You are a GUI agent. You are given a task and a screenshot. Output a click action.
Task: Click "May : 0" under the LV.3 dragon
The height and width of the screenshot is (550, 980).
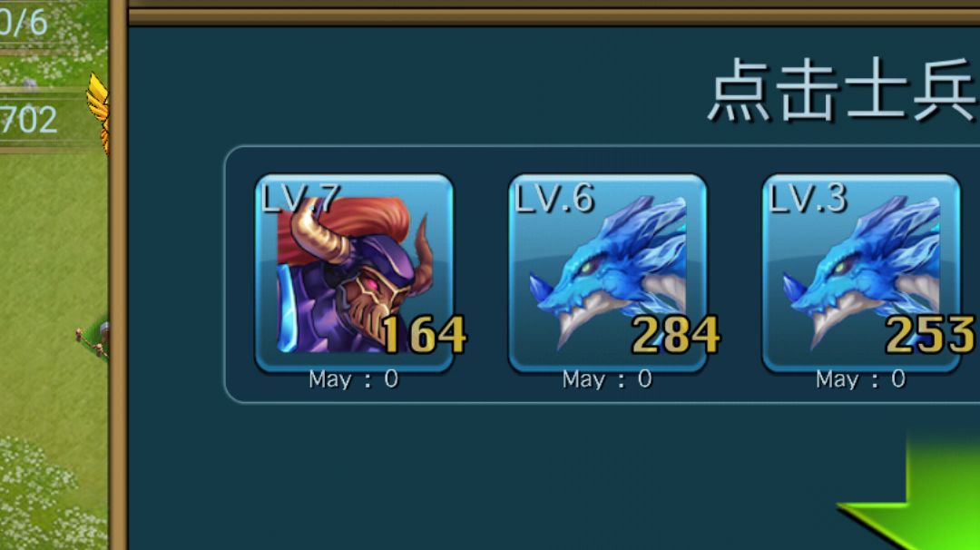coord(860,378)
